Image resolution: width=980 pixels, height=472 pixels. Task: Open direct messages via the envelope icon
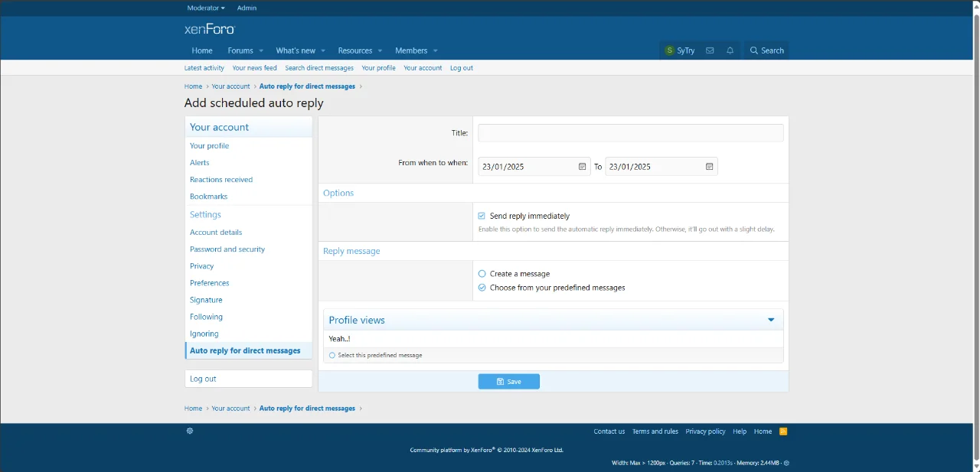click(x=710, y=50)
